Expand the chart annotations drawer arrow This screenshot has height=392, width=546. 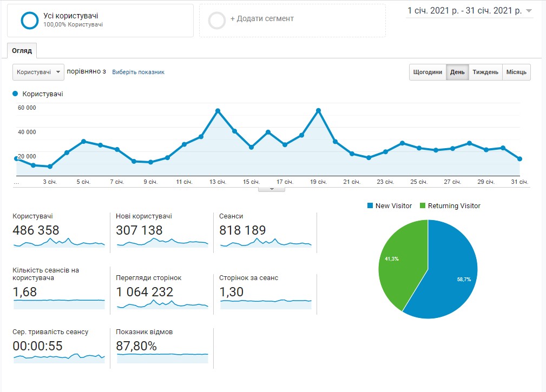tap(272, 189)
